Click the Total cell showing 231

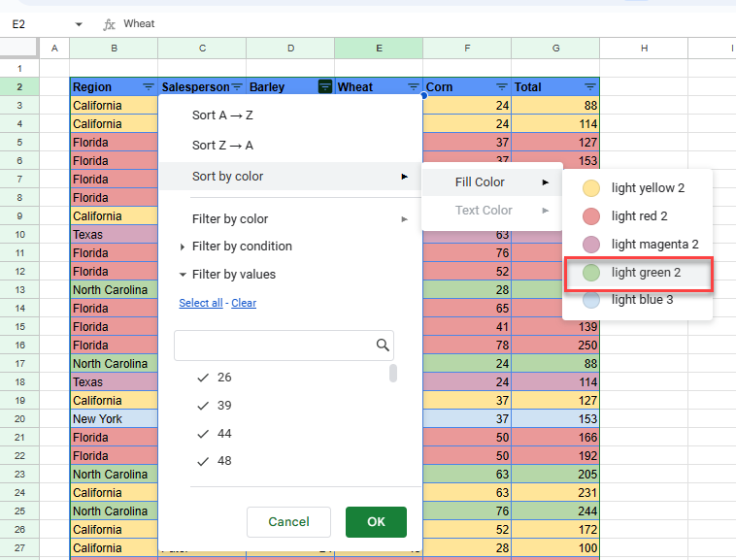(555, 492)
